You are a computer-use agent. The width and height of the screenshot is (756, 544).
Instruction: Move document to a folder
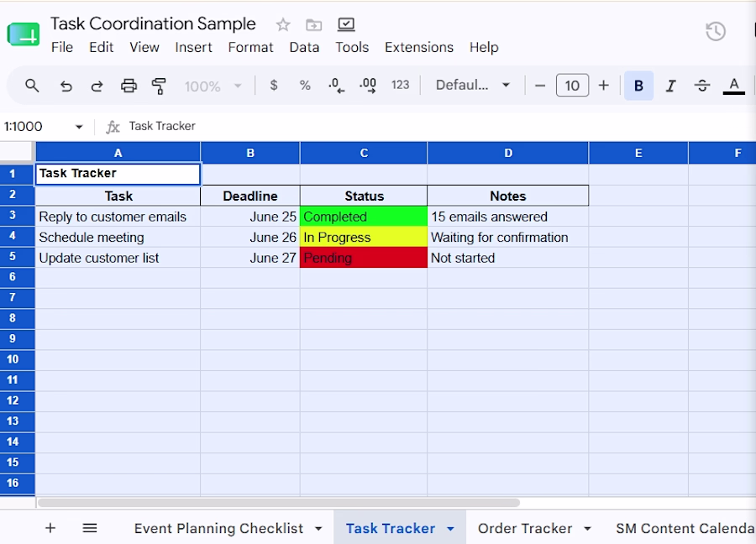(x=314, y=24)
